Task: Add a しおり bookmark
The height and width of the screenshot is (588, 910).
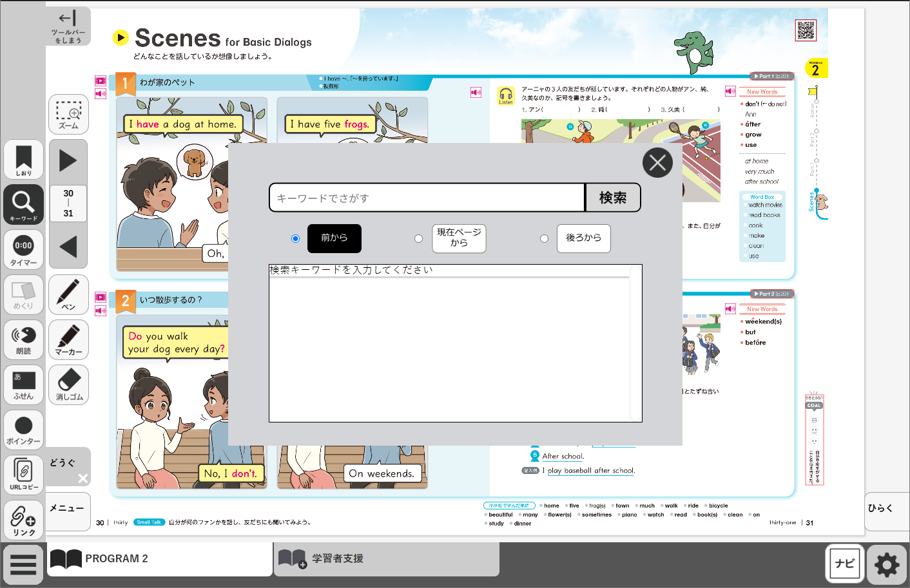Action: coord(23,160)
